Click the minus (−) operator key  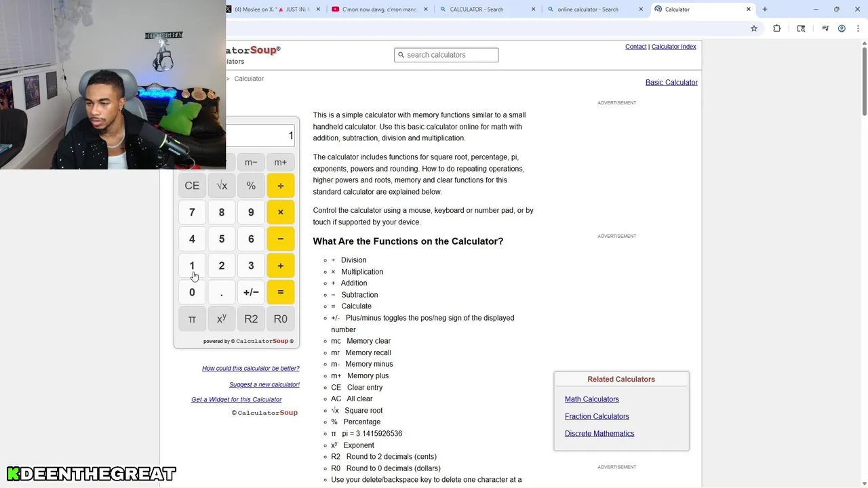[280, 239]
